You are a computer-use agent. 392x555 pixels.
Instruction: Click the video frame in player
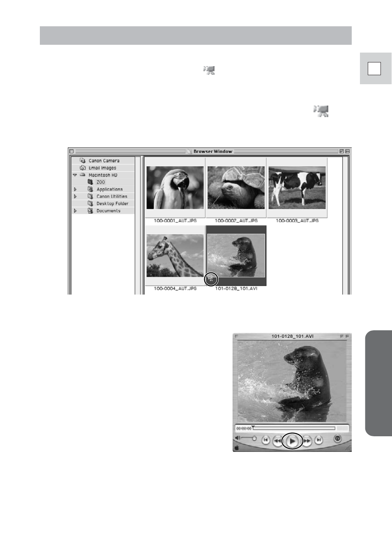[x=292, y=381]
